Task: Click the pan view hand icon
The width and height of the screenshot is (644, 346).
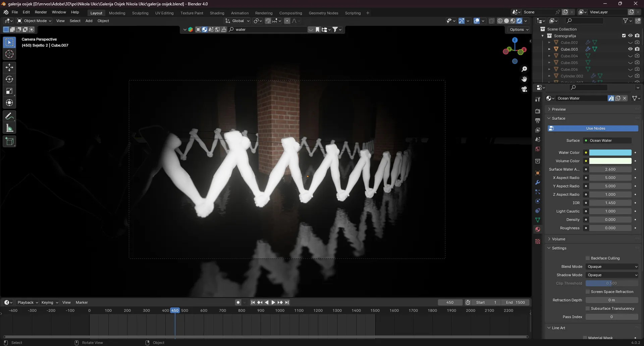Action: [524, 79]
